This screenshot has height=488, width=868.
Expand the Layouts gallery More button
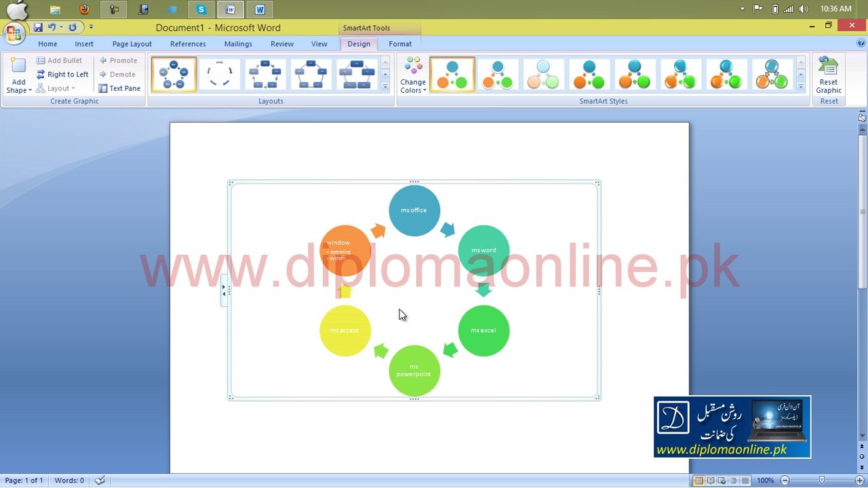pyautogui.click(x=385, y=87)
